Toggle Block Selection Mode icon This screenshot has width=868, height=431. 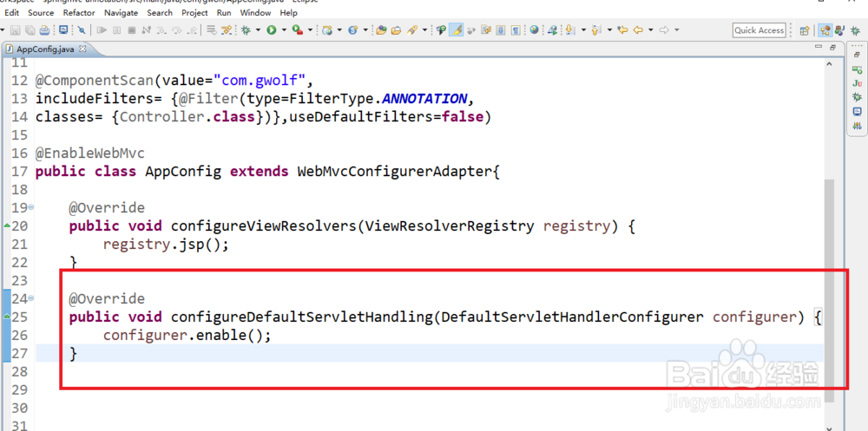[x=501, y=30]
